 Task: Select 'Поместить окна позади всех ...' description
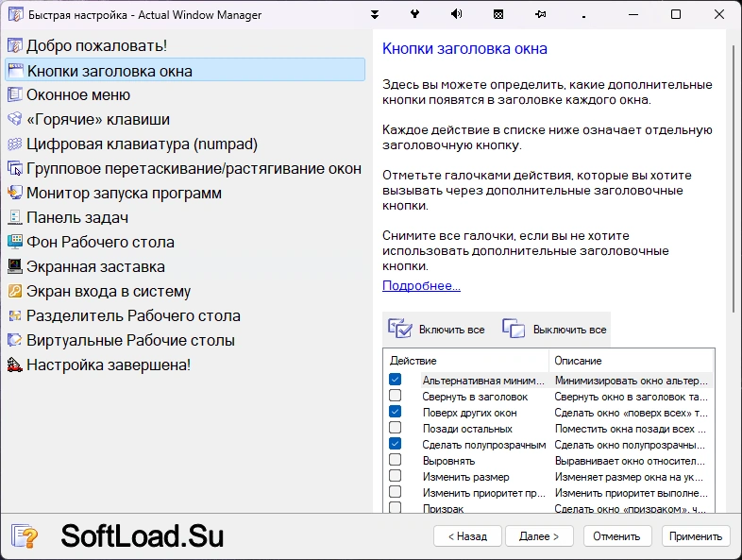pos(630,429)
